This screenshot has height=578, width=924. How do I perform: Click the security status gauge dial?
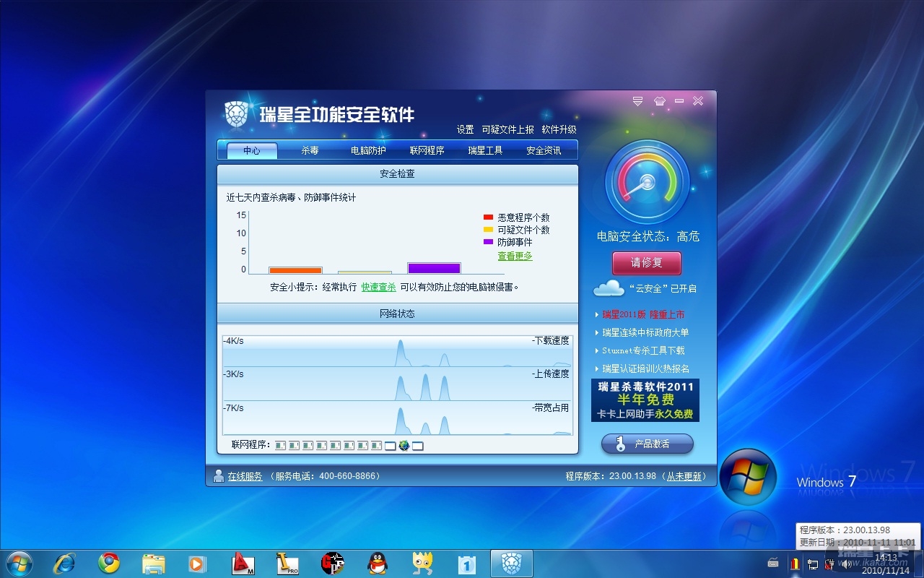tap(647, 181)
